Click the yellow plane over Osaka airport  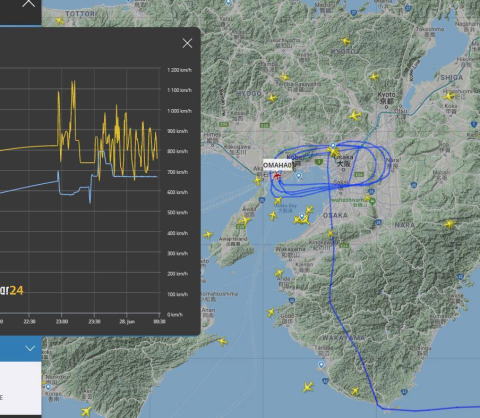tap(333, 152)
